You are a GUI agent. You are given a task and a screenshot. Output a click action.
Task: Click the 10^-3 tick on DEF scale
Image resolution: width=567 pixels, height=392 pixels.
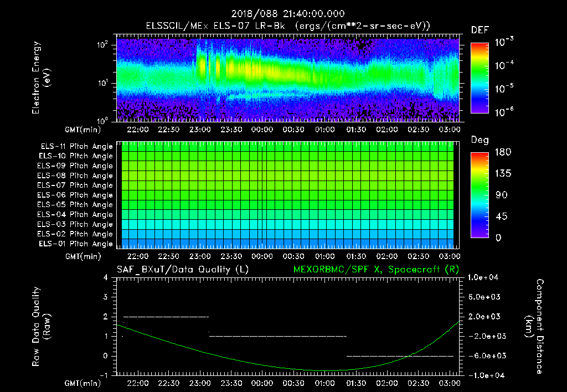pos(504,42)
